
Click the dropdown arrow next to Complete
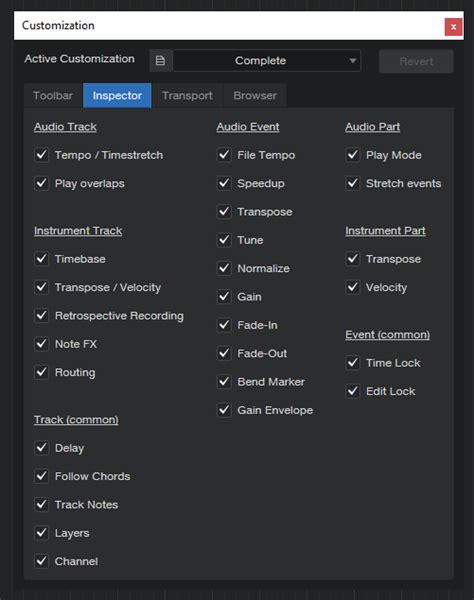(x=353, y=60)
